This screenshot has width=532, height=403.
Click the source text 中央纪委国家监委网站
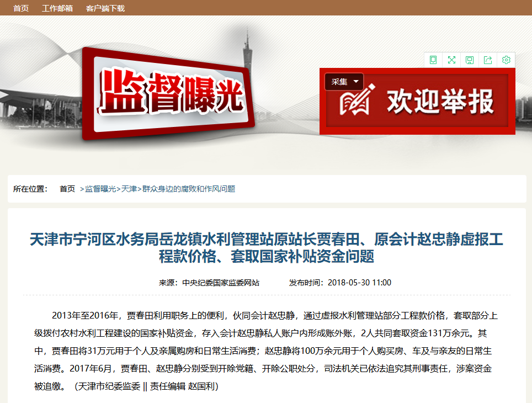(x=221, y=283)
